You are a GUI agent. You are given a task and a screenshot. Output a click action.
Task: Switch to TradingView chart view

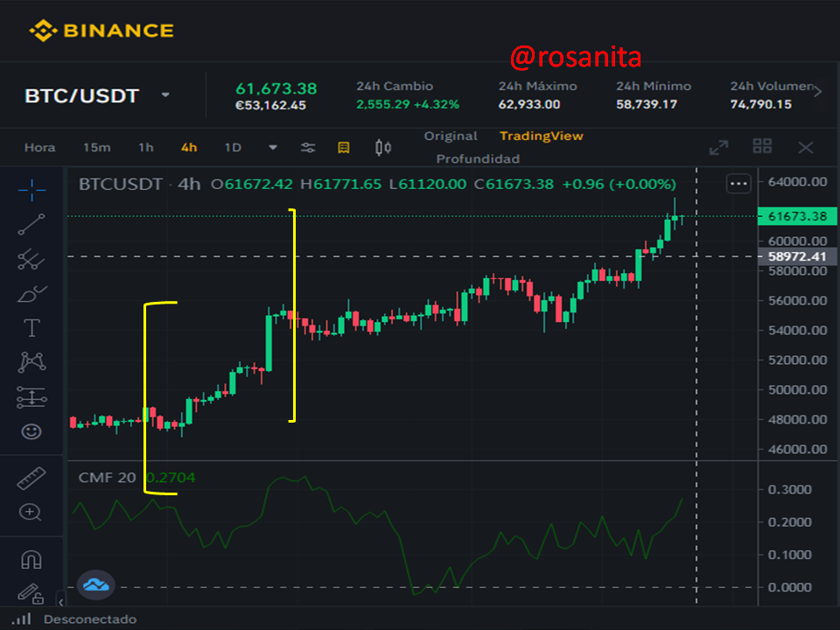point(542,136)
